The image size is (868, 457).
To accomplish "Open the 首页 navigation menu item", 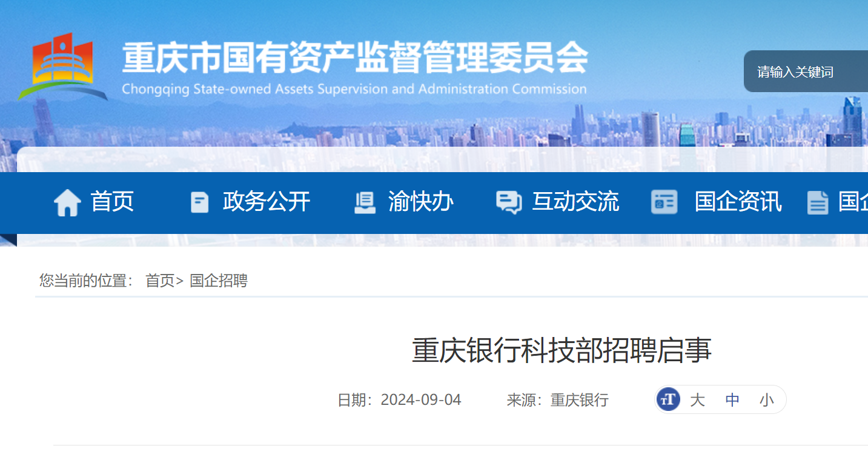I will coord(112,202).
